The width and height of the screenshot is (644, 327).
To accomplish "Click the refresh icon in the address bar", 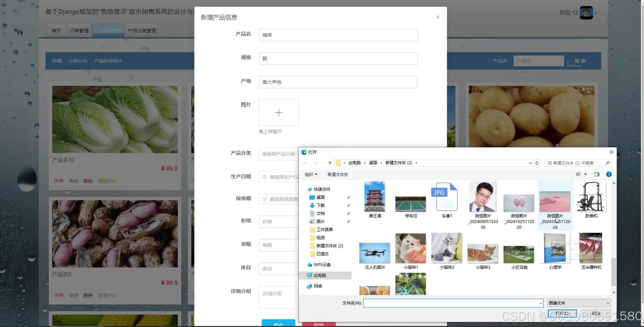I will point(537,163).
